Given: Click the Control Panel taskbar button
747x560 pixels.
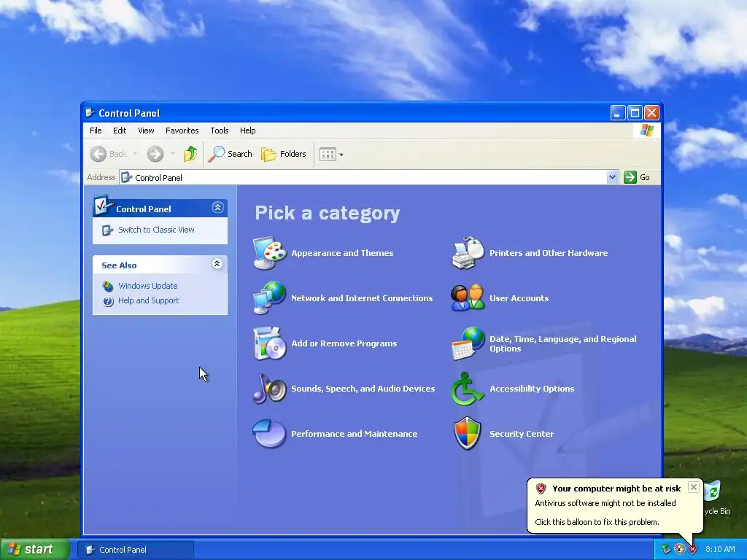Looking at the screenshot, I should (136, 550).
